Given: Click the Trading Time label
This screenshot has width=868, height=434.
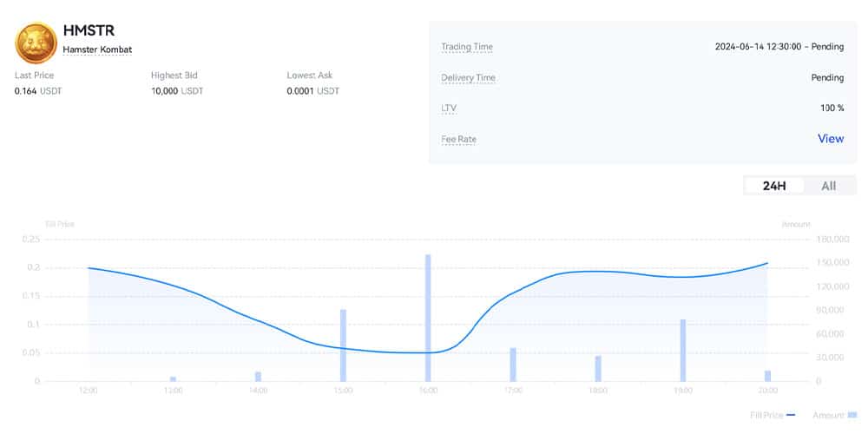Looking at the screenshot, I should (x=466, y=47).
